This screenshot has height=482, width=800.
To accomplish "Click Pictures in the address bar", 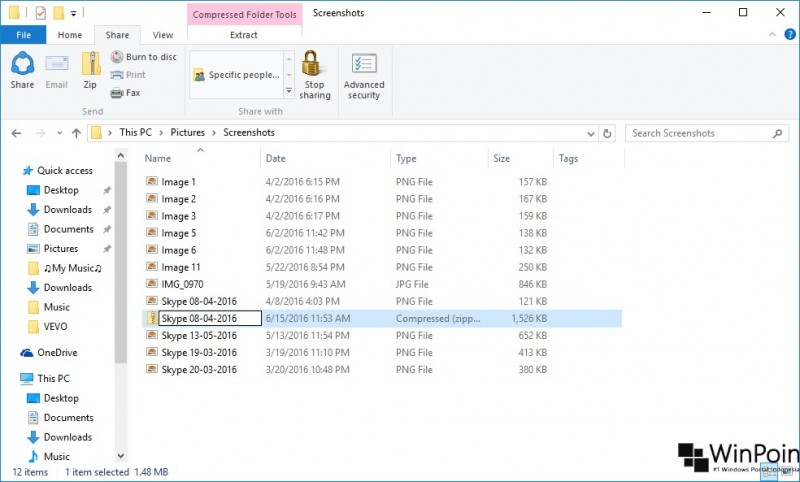I will click(x=187, y=133).
